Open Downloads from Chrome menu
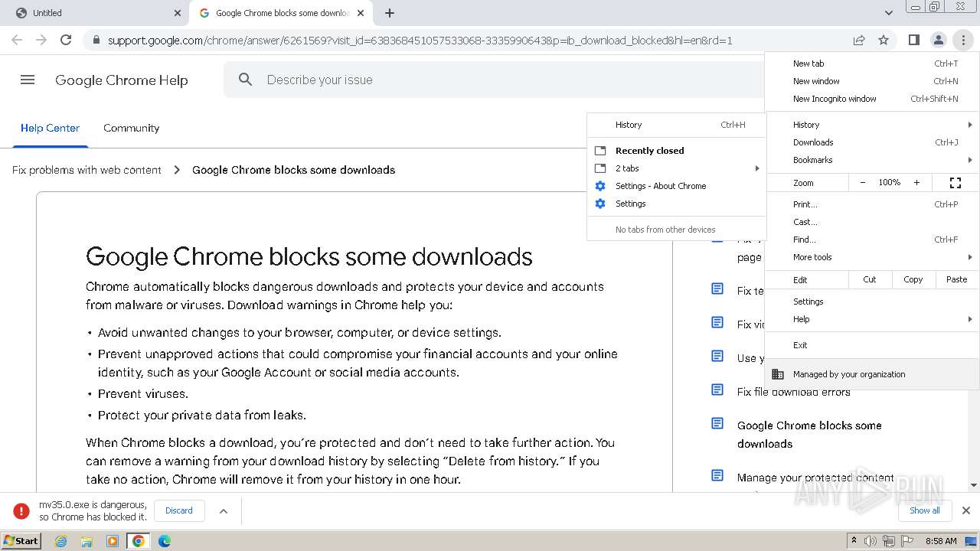The image size is (980, 551). tap(872, 142)
